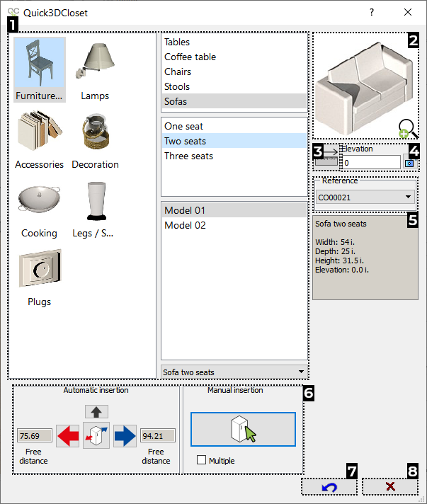
Task: Click the center automatic insertion box icon
Action: pos(96,435)
